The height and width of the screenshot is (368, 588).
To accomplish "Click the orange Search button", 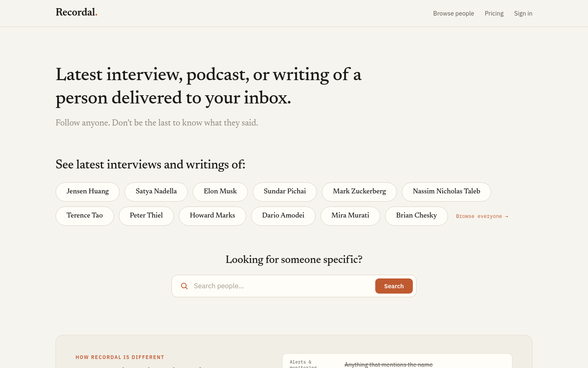I will point(394,286).
